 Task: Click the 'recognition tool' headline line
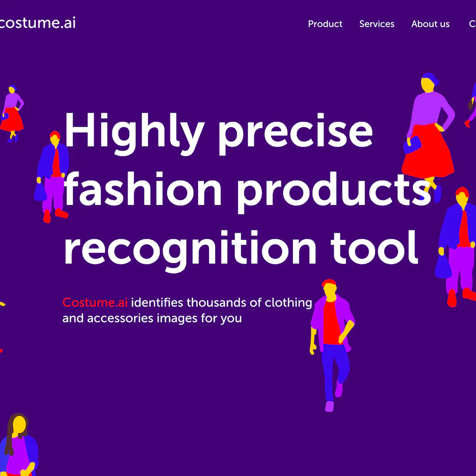241,250
